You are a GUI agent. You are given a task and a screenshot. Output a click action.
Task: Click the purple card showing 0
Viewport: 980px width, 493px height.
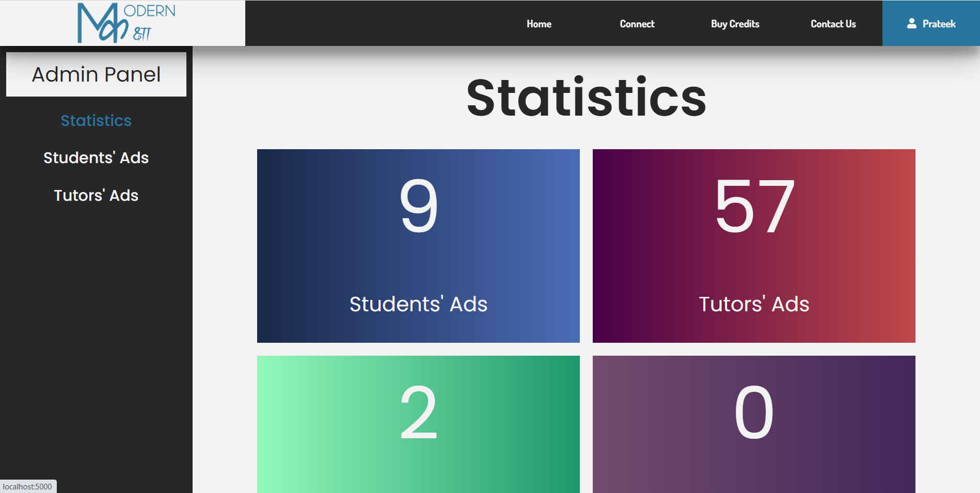pyautogui.click(x=754, y=424)
